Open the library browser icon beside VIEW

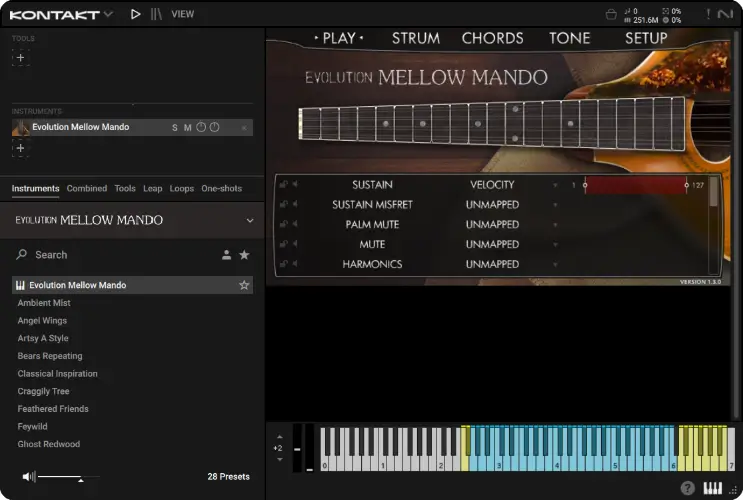coord(156,14)
